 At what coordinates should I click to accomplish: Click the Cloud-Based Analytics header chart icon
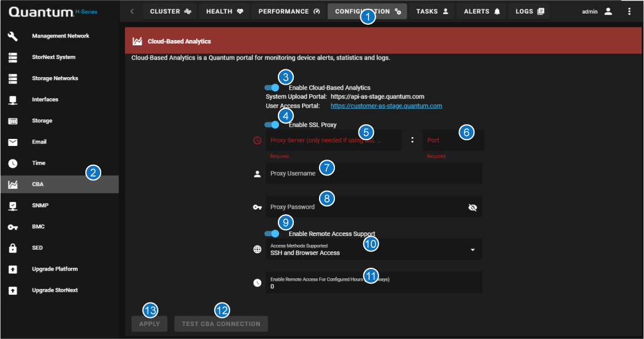pyautogui.click(x=137, y=41)
